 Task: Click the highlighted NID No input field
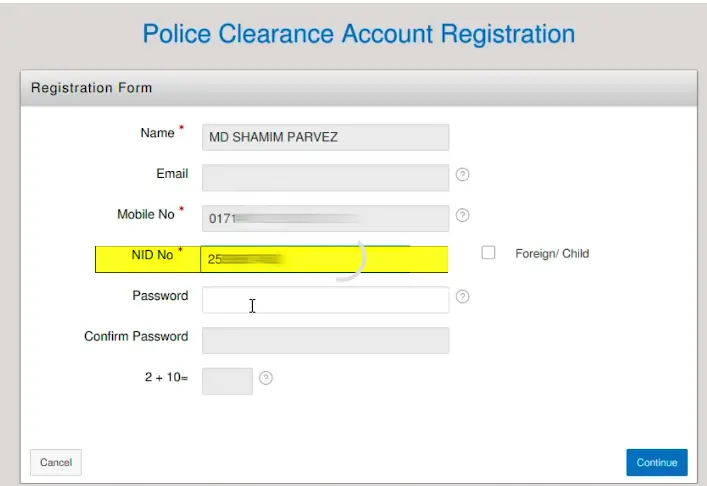point(325,259)
